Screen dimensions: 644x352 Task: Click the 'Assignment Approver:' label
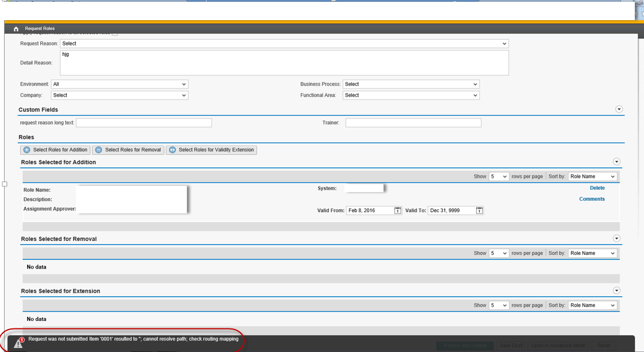click(x=49, y=209)
